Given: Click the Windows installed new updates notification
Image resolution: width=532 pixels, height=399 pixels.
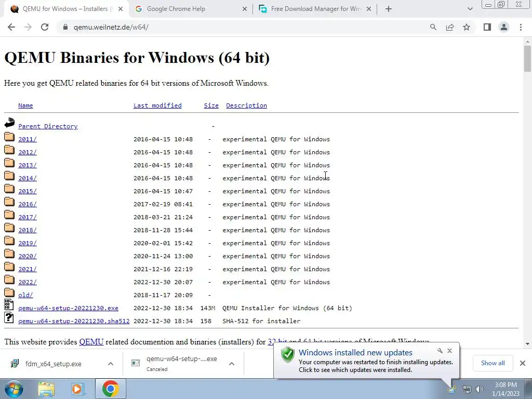Looking at the screenshot, I should tap(366, 361).
